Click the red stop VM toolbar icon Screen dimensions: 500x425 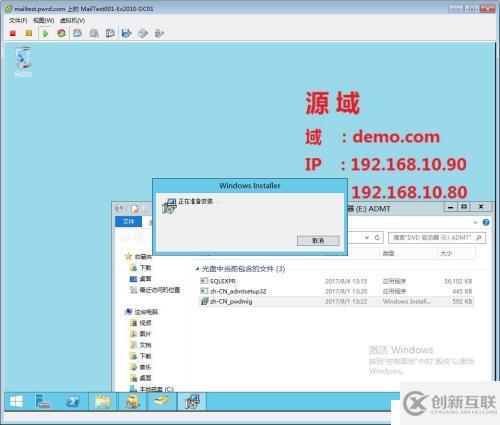click(x=13, y=33)
